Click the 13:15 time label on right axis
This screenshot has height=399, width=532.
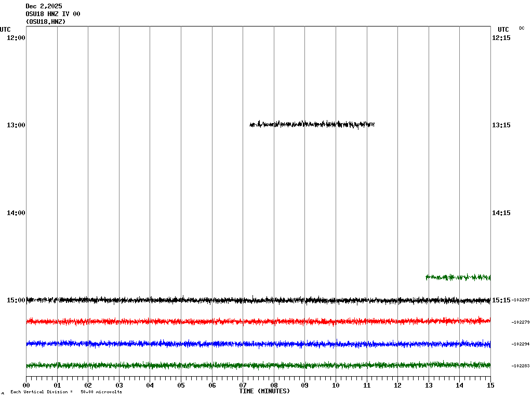coord(501,125)
